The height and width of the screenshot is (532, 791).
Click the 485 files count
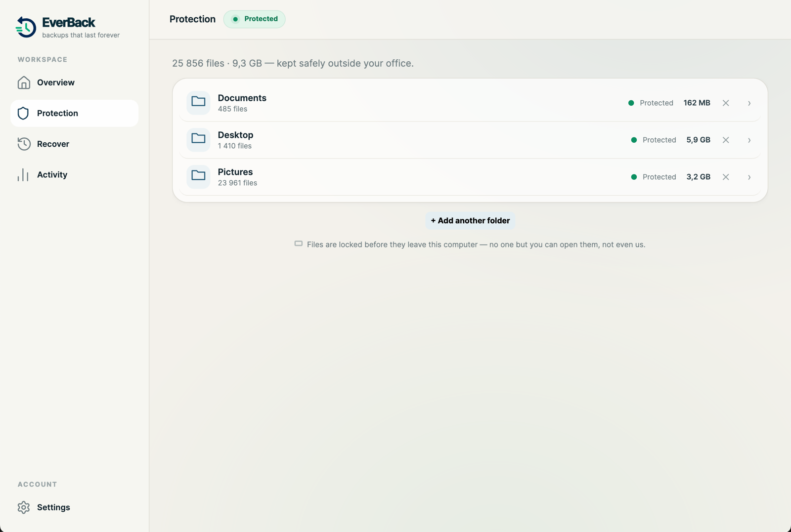pyautogui.click(x=232, y=109)
